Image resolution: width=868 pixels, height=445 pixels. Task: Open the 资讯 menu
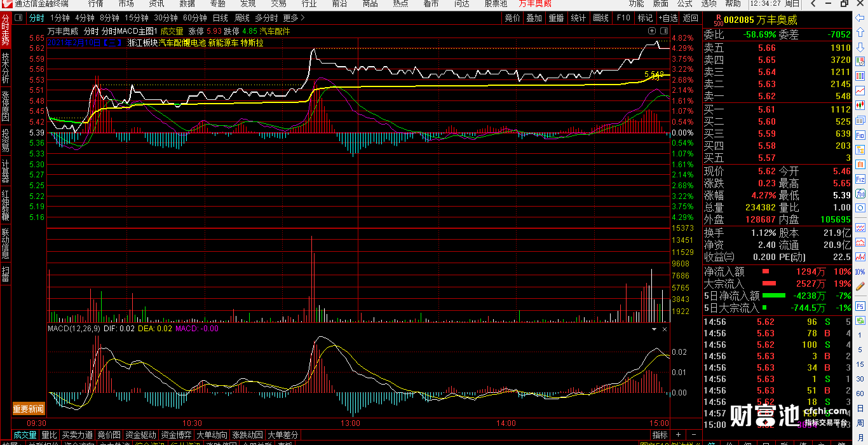pyautogui.click(x=156, y=3)
